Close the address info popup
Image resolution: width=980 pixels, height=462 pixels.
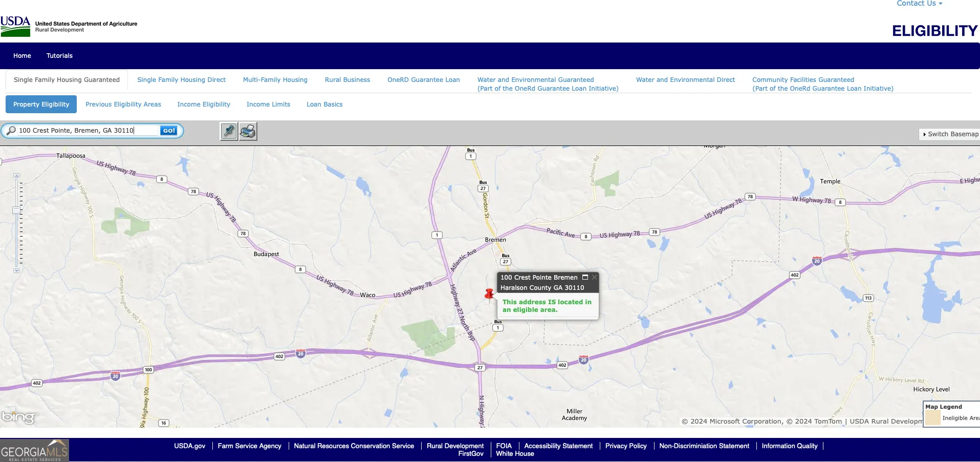click(594, 277)
